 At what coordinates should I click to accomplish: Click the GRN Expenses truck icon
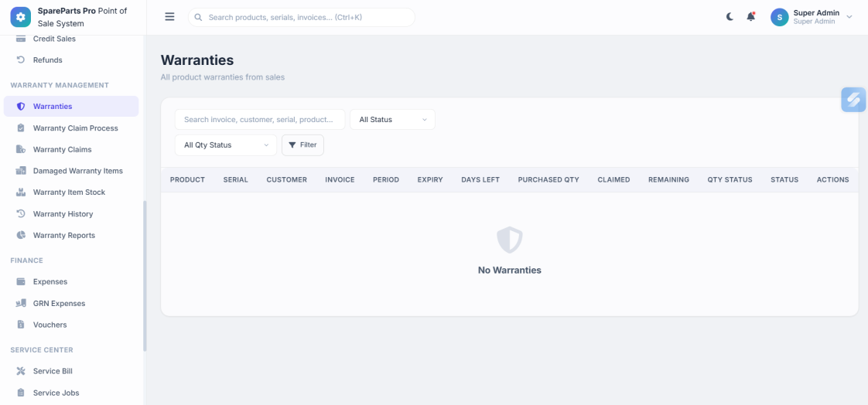point(21,303)
